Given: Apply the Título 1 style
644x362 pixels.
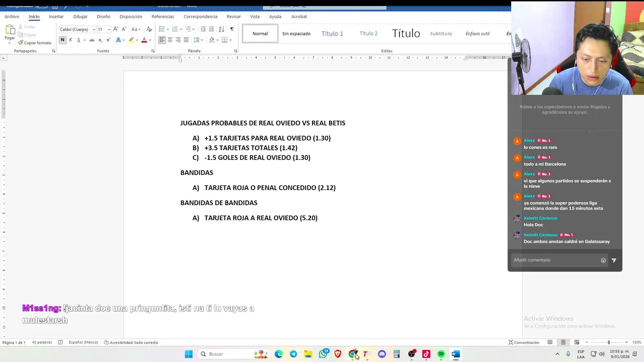Looking at the screenshot, I should click(x=332, y=34).
